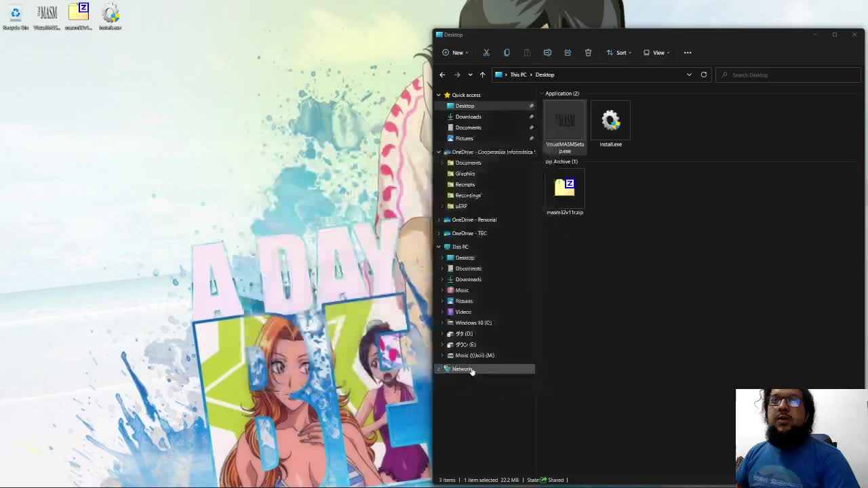Open the Music folder under This PC
Screen dimensions: 868x488
click(462, 290)
